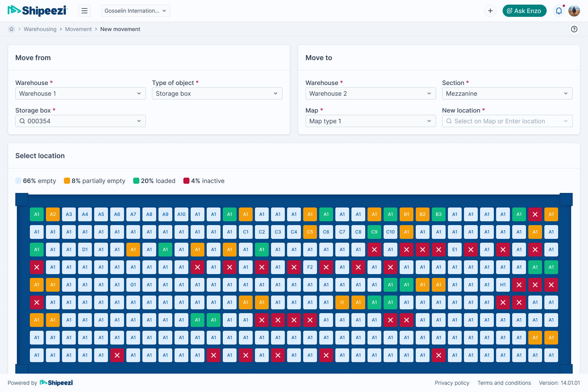Image resolution: width=588 pixels, height=392 pixels.
Task: Click the Ask Enzo button
Action: pyautogui.click(x=524, y=11)
